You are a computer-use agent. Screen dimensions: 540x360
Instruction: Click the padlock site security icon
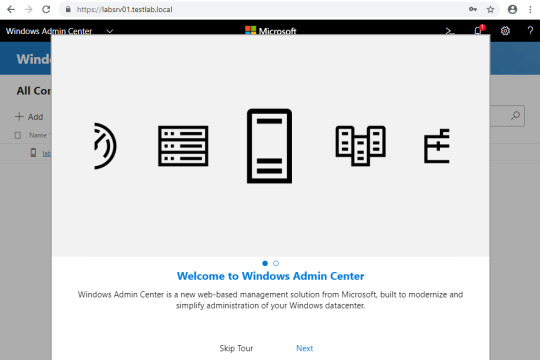pyautogui.click(x=68, y=9)
